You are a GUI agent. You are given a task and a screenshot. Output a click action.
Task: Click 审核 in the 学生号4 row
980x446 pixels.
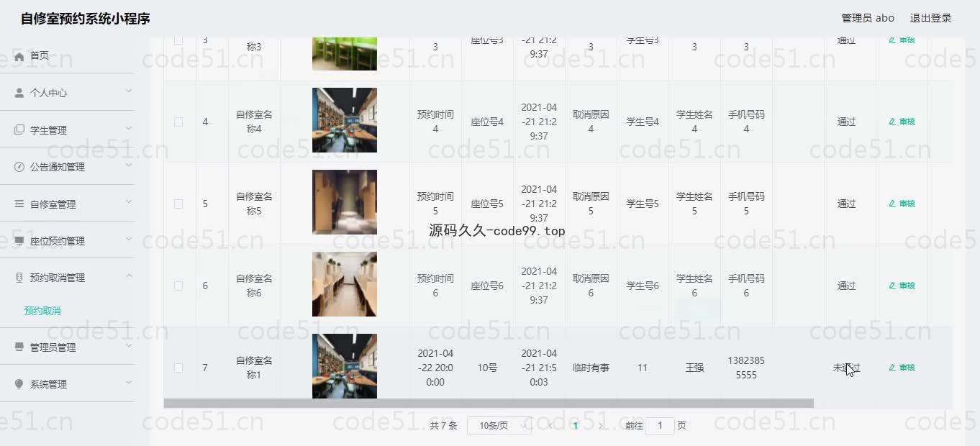click(902, 122)
